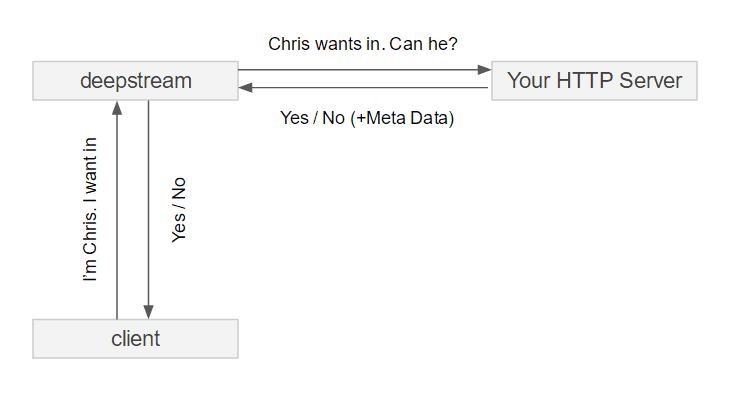Click upward arrowhead beneath deepstream box
740x394 pixels.
click(117, 108)
